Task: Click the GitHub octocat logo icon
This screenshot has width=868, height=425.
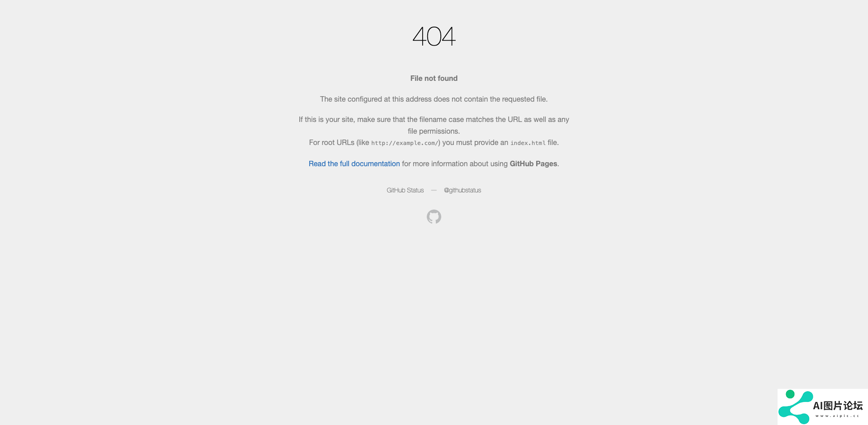Action: tap(434, 217)
